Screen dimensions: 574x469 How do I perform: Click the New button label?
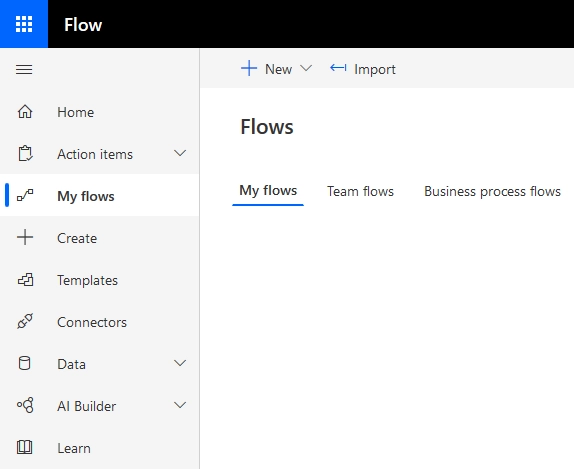(279, 69)
